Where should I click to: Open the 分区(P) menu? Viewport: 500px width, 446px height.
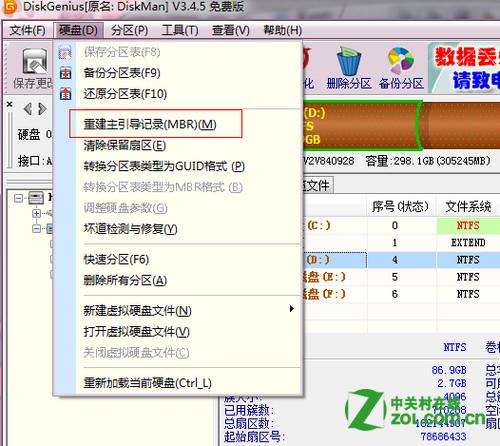pyautogui.click(x=130, y=30)
